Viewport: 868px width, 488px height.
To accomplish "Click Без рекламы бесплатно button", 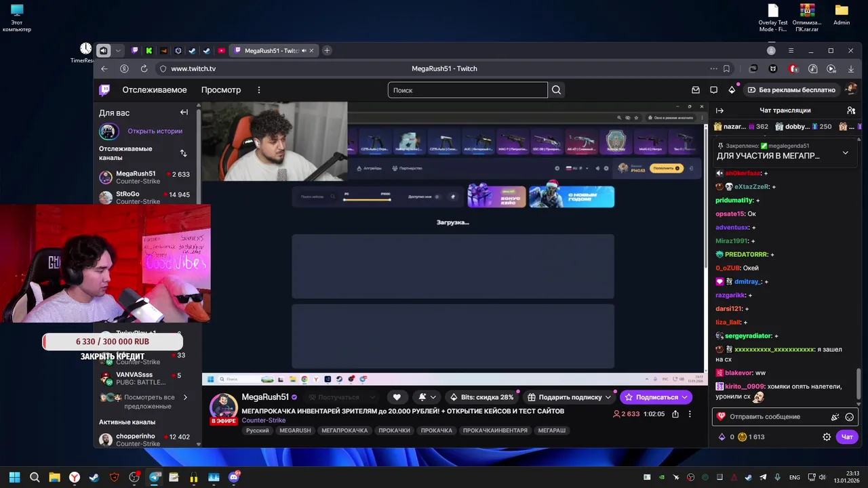I will pyautogui.click(x=791, y=89).
